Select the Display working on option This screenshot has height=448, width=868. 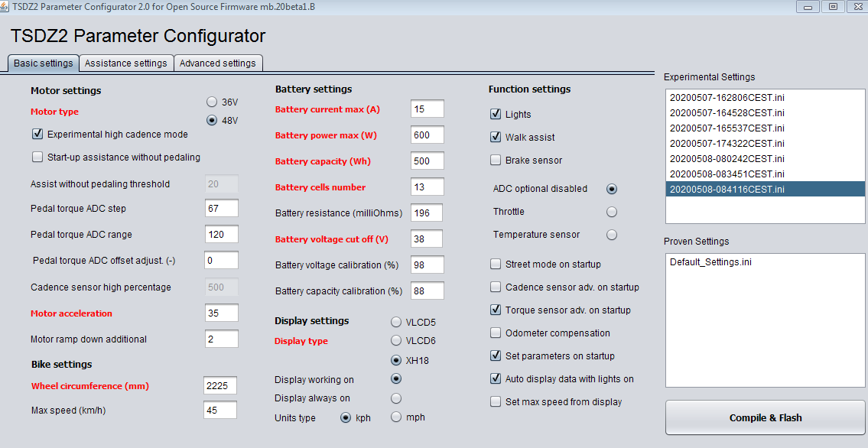click(x=396, y=379)
